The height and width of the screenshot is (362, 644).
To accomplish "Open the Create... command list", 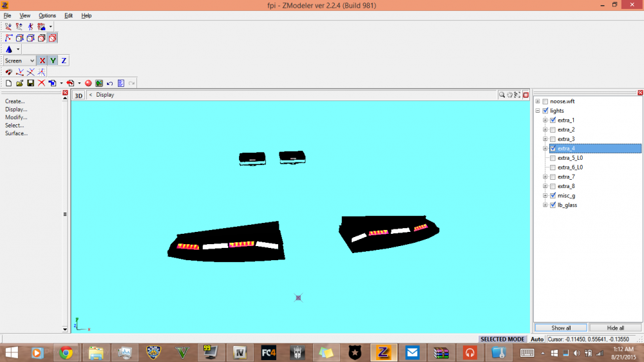I will point(15,102).
